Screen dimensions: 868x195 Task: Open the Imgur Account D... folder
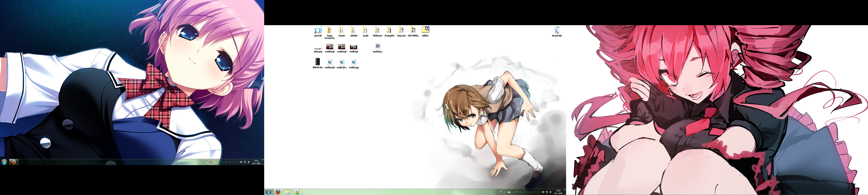pos(330,32)
